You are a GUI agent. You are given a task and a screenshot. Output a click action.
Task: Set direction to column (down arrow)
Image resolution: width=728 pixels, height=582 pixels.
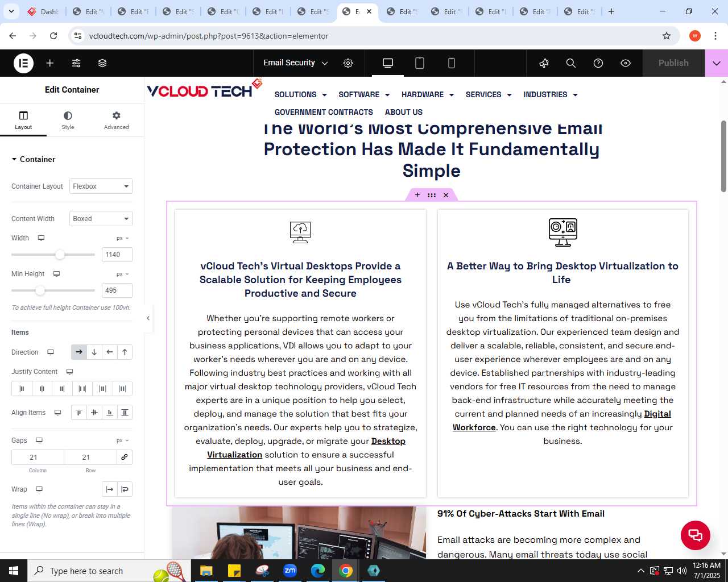94,352
